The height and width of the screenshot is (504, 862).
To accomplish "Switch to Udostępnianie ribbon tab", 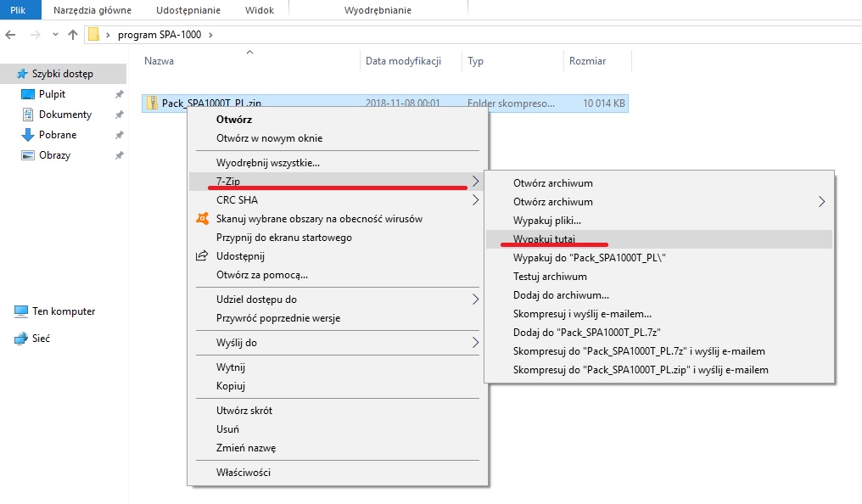I will coord(188,10).
